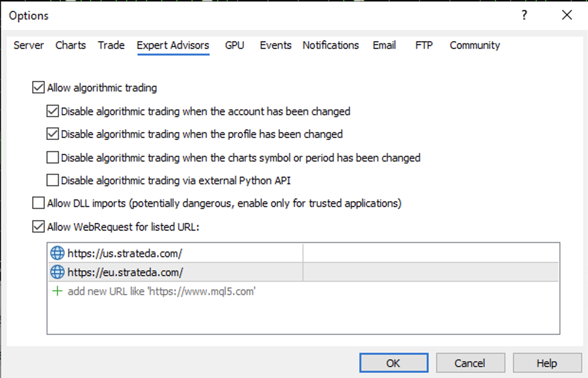This screenshot has width=588, height=378.
Task: Uncheck disabling algo trading on account change
Action: 52,111
